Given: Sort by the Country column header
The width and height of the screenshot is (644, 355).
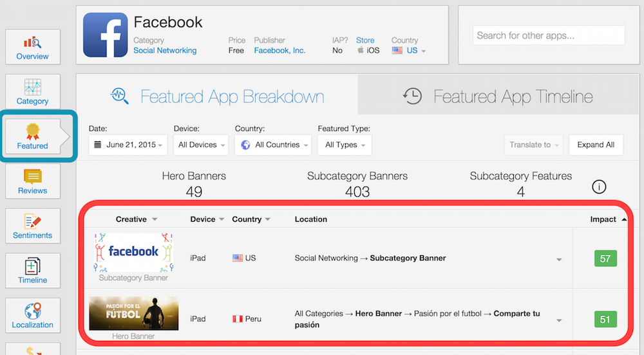Looking at the screenshot, I should 251,219.
